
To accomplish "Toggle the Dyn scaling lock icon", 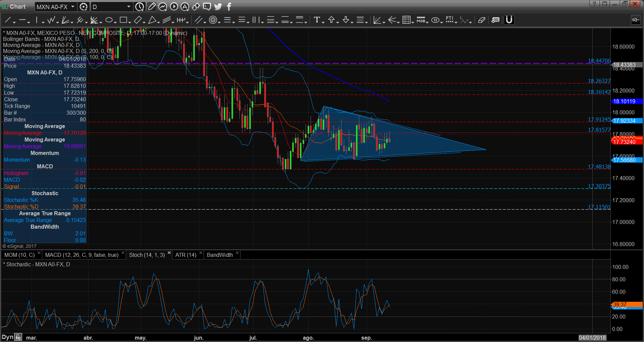I will click(18, 337).
